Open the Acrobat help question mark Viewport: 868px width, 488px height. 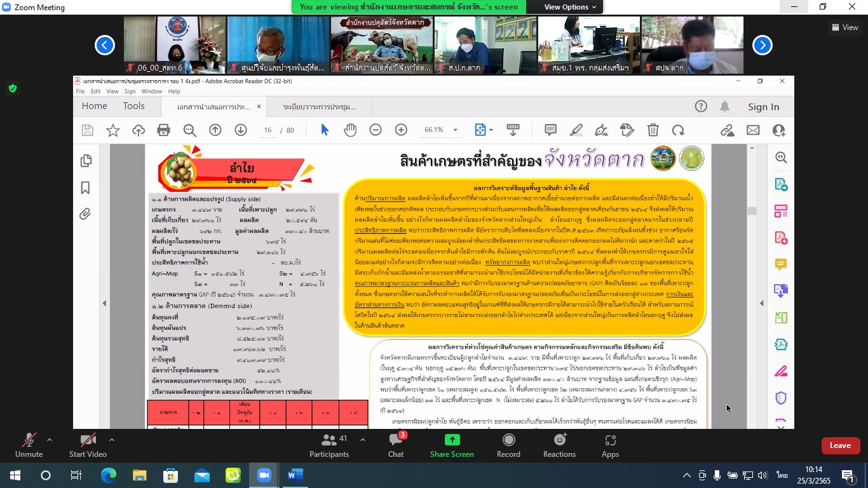(x=700, y=106)
